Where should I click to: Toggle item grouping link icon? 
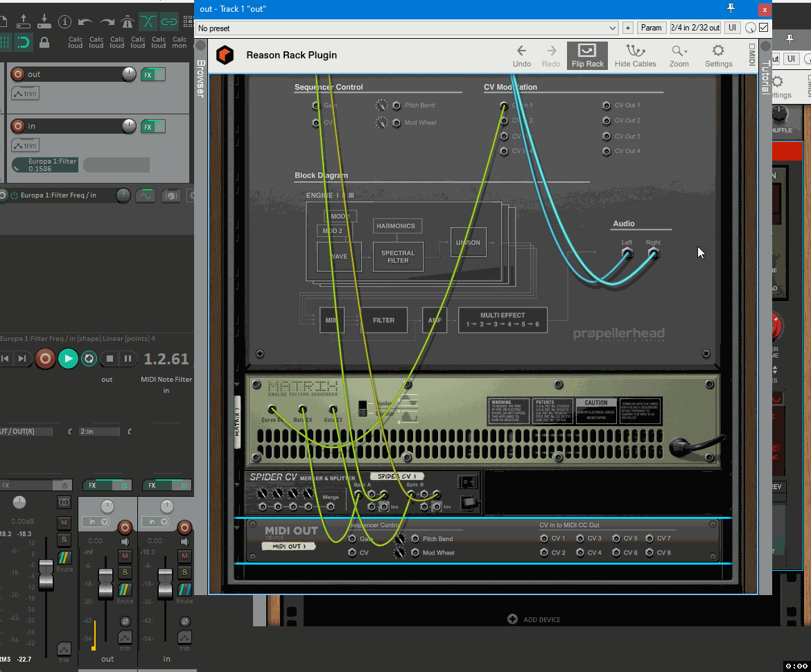168,21
